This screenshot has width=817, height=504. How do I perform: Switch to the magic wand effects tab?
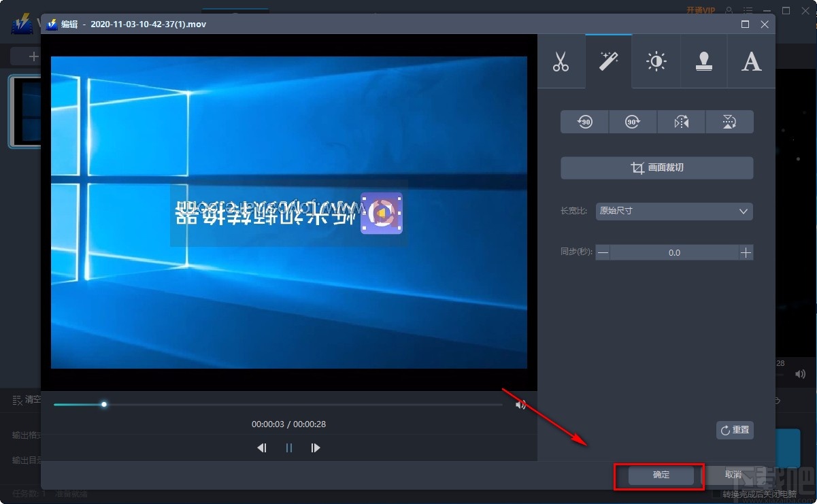(x=608, y=61)
